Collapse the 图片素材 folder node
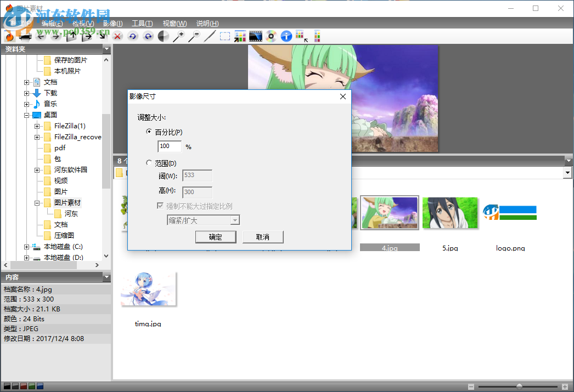 tap(37, 203)
